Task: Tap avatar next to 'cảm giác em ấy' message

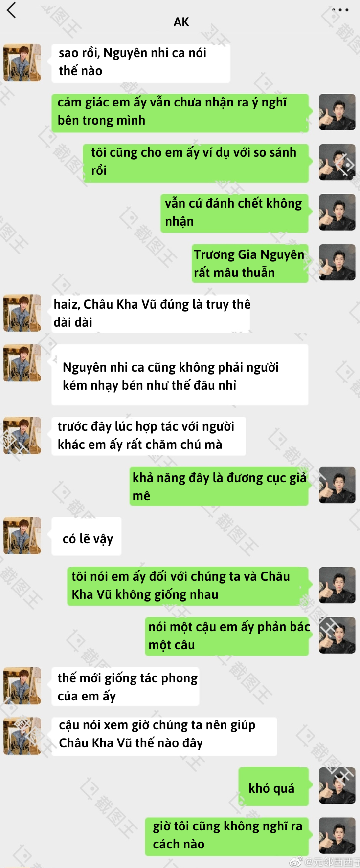Action: point(337,112)
